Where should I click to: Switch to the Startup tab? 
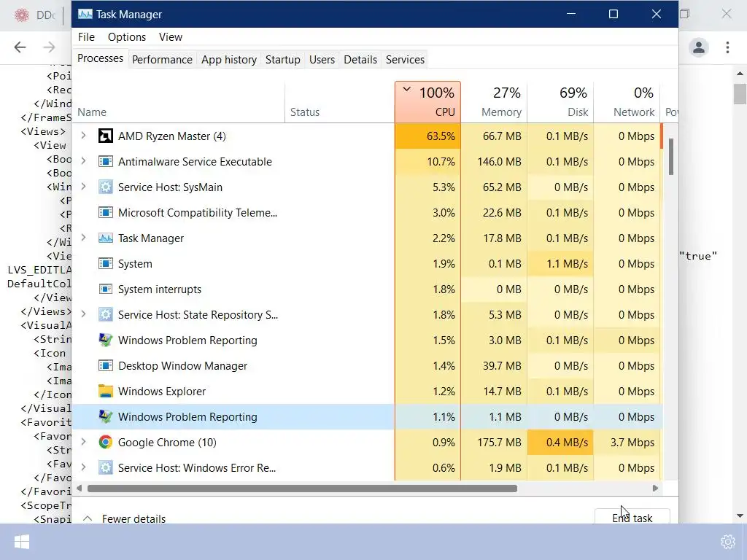point(282,60)
